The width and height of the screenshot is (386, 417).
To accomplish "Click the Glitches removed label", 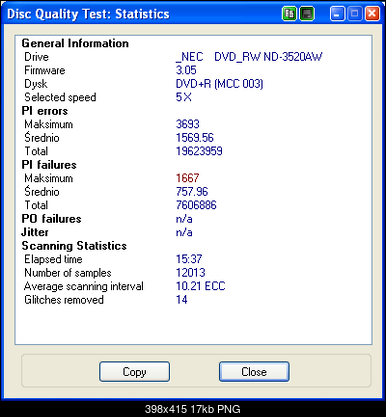I will point(64,300).
